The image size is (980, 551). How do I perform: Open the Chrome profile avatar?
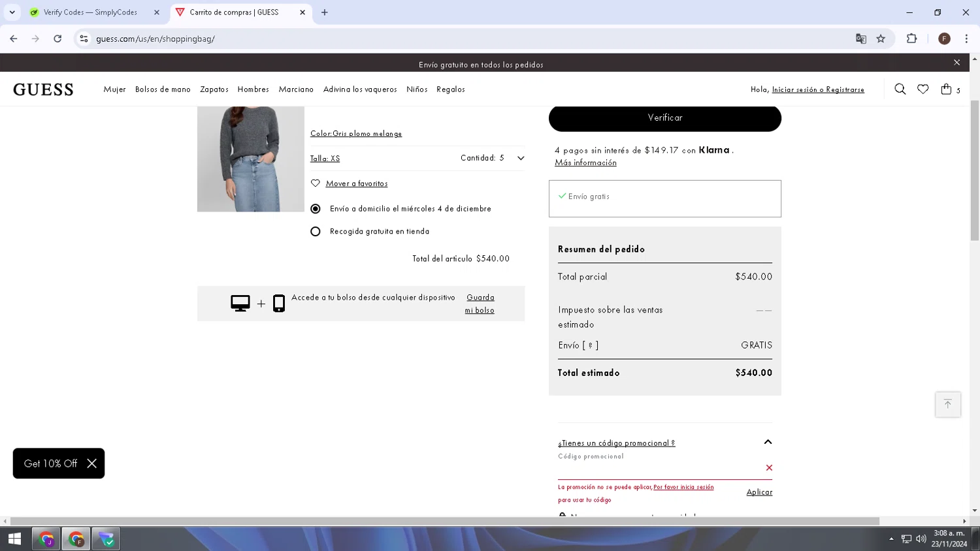click(944, 39)
